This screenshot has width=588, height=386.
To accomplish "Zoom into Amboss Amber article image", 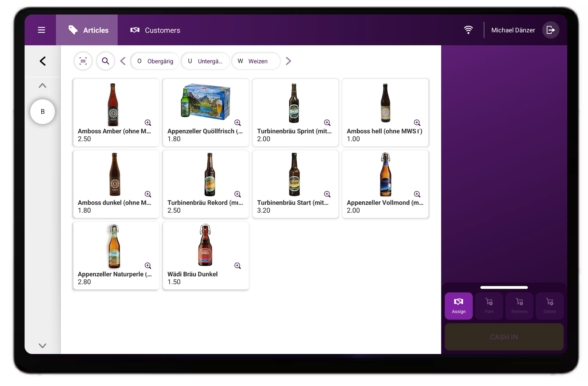I will tap(148, 123).
